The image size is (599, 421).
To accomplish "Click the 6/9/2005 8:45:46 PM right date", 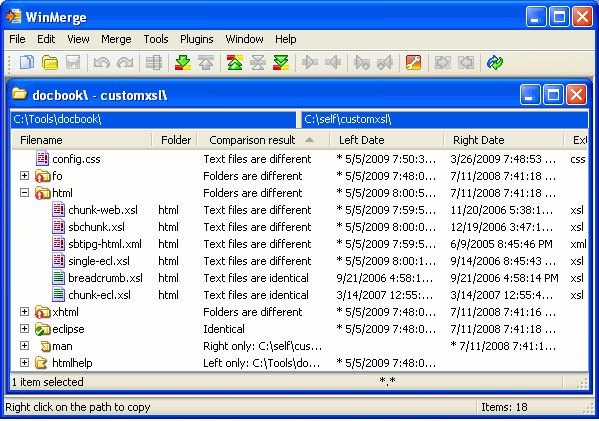I will 502,244.
